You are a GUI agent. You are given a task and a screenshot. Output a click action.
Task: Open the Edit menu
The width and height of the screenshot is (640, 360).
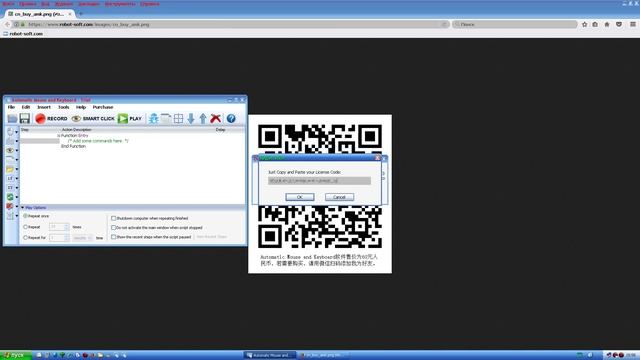click(x=26, y=107)
